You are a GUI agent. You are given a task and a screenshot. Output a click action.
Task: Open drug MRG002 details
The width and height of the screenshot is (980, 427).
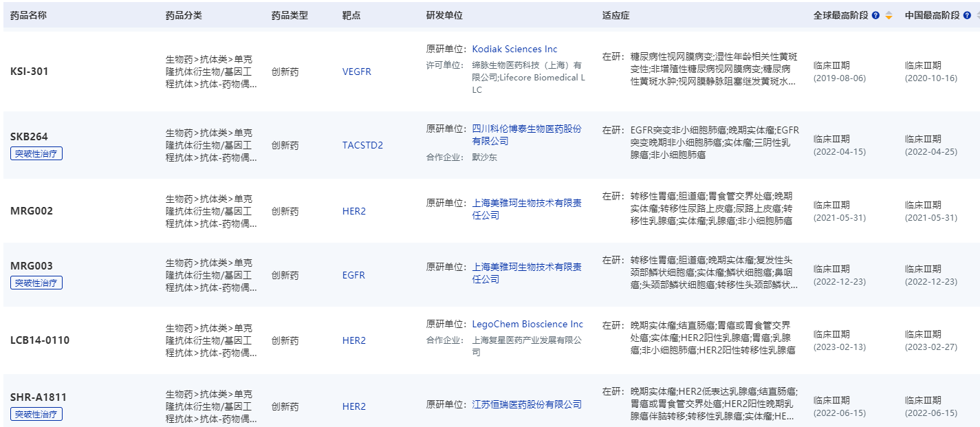[x=32, y=210]
